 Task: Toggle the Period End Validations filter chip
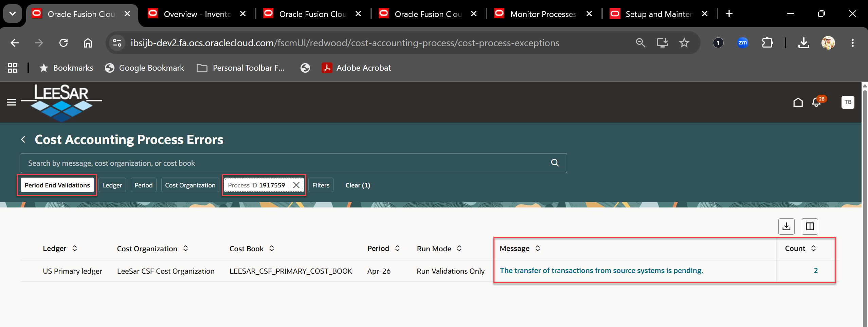pyautogui.click(x=57, y=185)
